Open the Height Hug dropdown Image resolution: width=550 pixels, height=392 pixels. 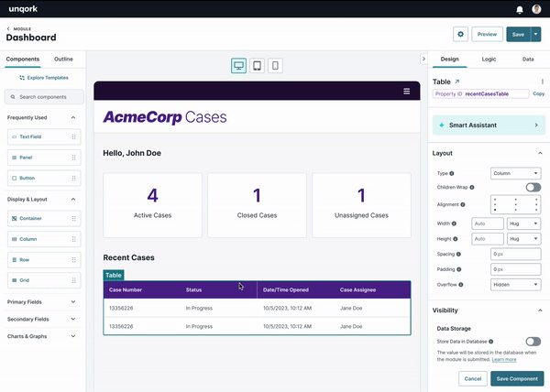pyautogui.click(x=524, y=239)
